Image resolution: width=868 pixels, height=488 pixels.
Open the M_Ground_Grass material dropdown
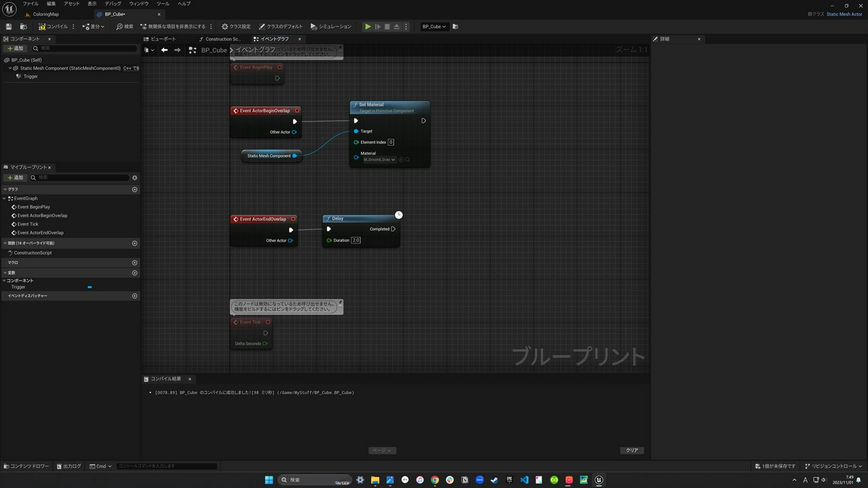[x=379, y=160]
